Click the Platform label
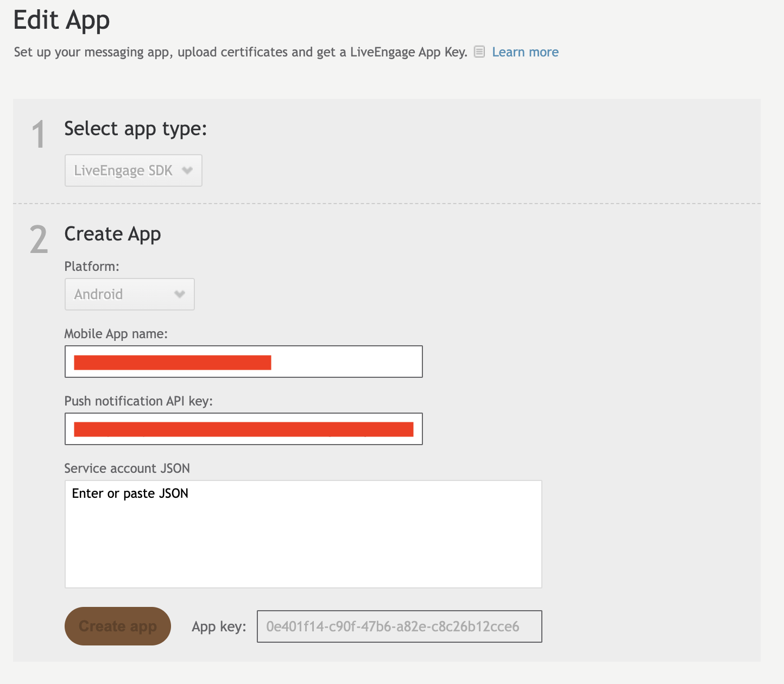This screenshot has height=684, width=784. tap(92, 267)
